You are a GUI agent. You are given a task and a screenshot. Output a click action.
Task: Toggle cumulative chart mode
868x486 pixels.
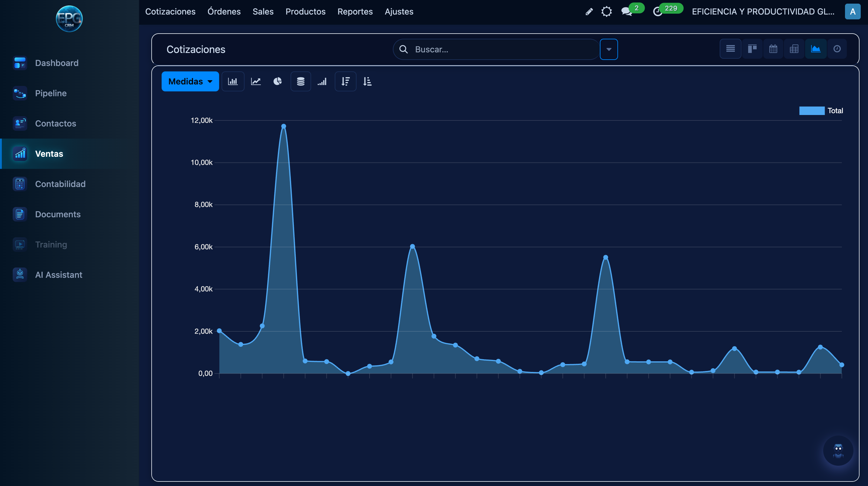(x=322, y=81)
